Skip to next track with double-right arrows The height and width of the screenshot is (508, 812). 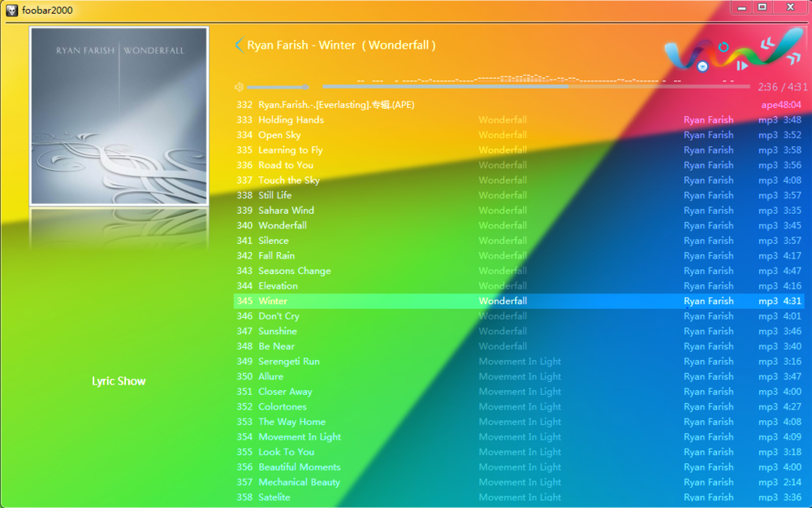793,58
